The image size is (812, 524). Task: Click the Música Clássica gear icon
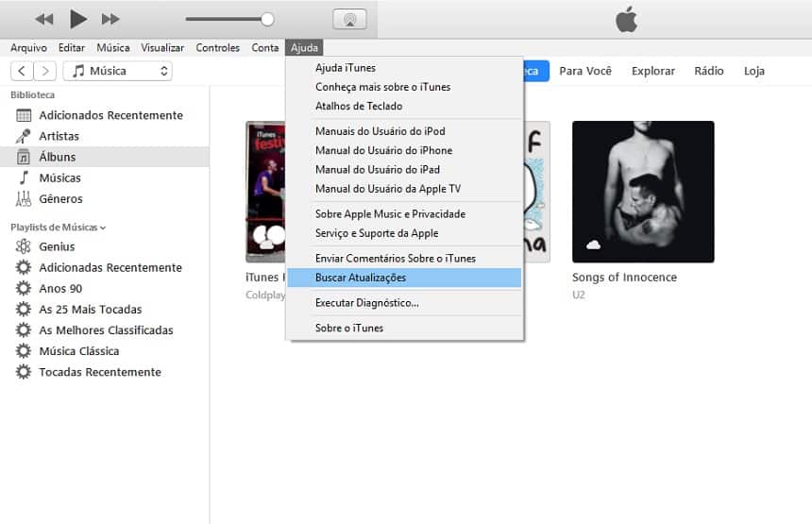click(x=24, y=351)
